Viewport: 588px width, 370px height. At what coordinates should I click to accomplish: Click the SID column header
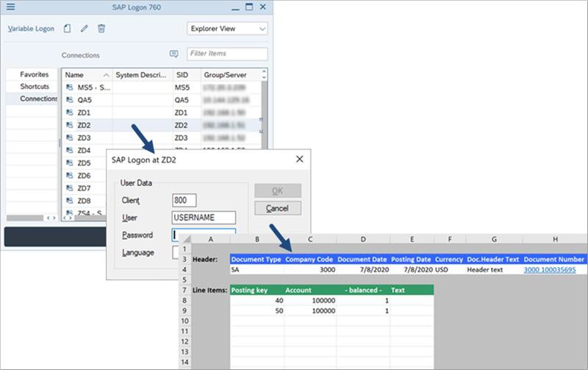click(187, 75)
